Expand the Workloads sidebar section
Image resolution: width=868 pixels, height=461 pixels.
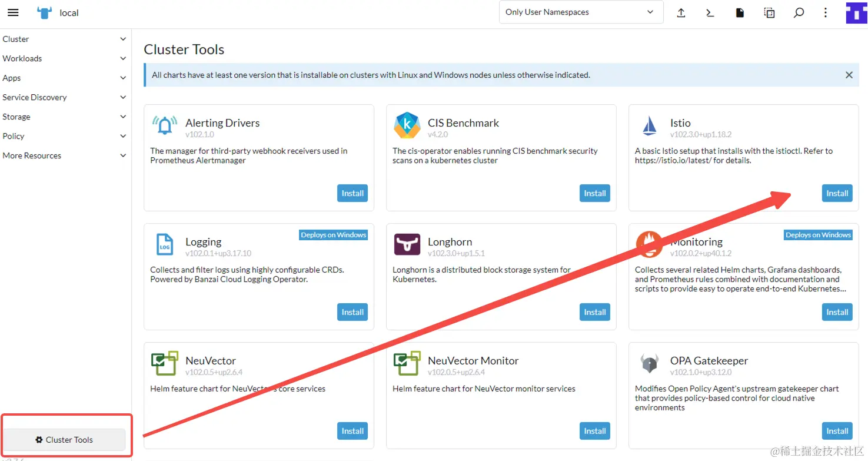(65, 58)
